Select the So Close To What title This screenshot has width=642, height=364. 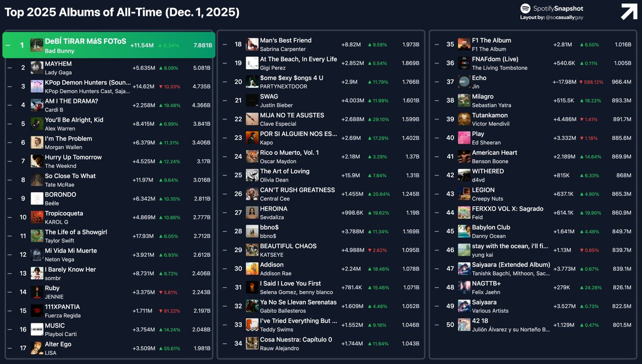(70, 176)
